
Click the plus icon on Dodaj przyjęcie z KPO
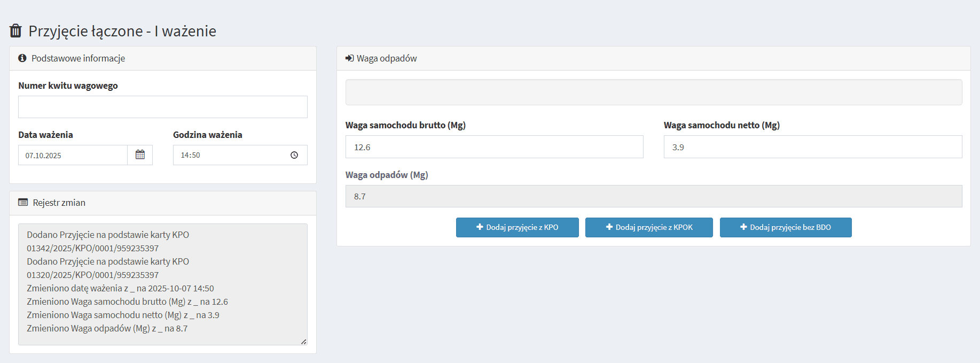tap(480, 227)
